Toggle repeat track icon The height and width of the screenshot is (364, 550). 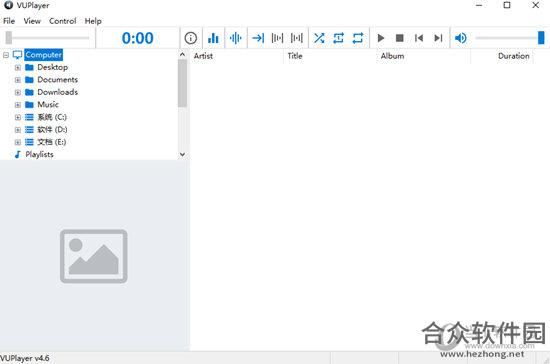click(338, 38)
